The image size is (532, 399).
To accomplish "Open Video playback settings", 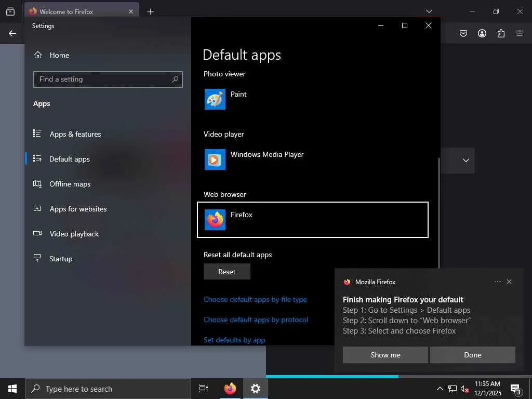I will pos(66,234).
